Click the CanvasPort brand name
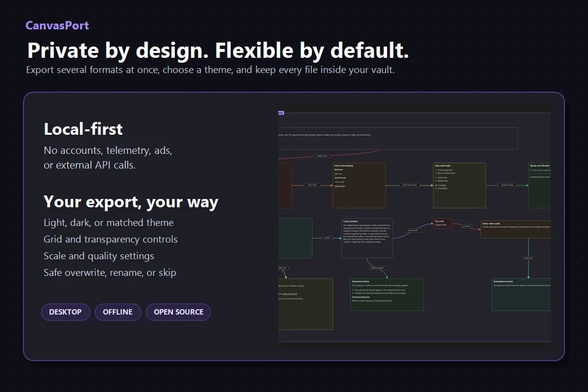The height and width of the screenshot is (392, 588). (57, 25)
